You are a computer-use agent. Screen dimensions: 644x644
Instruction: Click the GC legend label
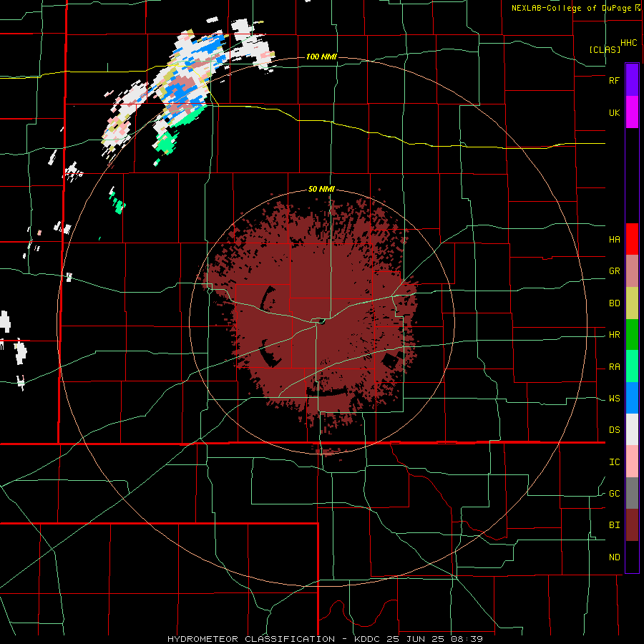[614, 494]
